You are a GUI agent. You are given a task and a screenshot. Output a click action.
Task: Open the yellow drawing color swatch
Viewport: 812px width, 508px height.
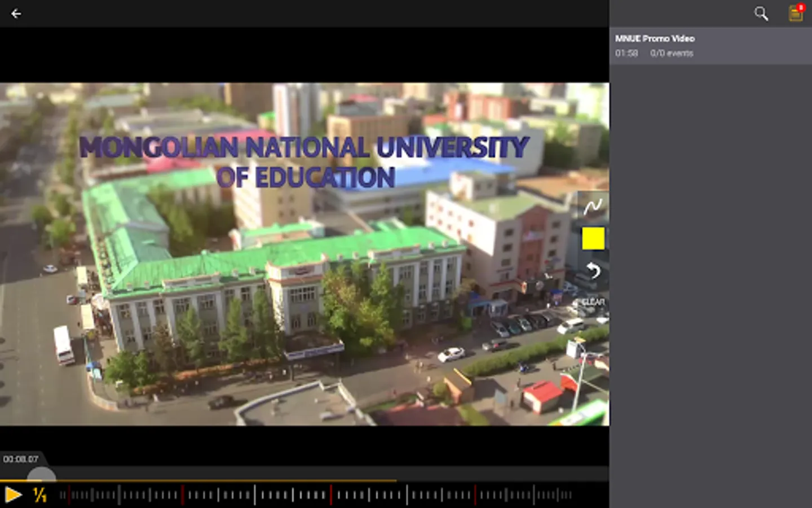pos(593,239)
